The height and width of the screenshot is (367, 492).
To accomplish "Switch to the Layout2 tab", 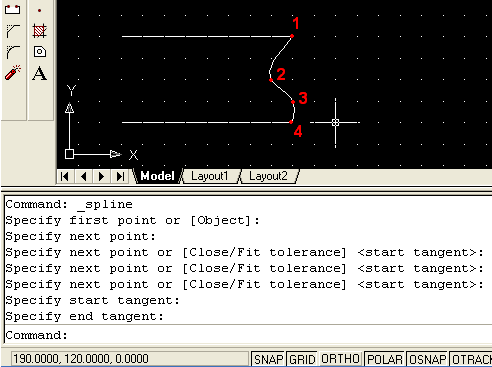I will (x=269, y=176).
